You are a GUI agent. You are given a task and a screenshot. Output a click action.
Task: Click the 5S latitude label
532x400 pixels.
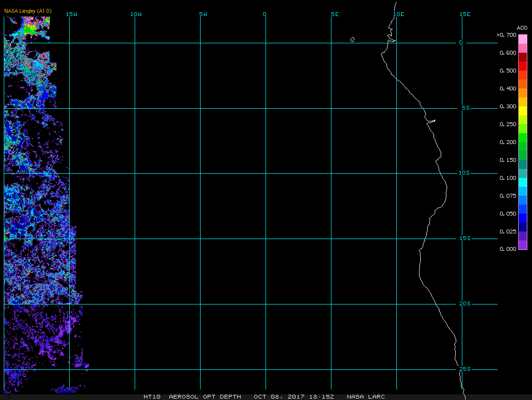click(x=466, y=108)
